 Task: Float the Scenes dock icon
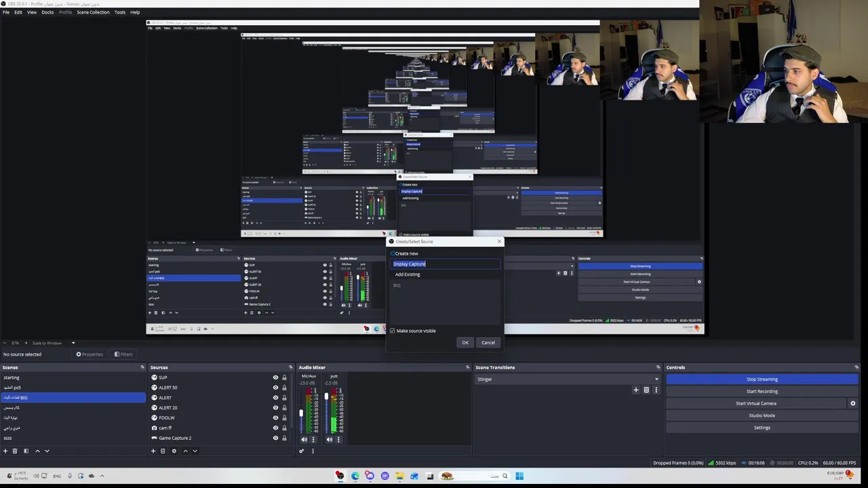click(142, 367)
